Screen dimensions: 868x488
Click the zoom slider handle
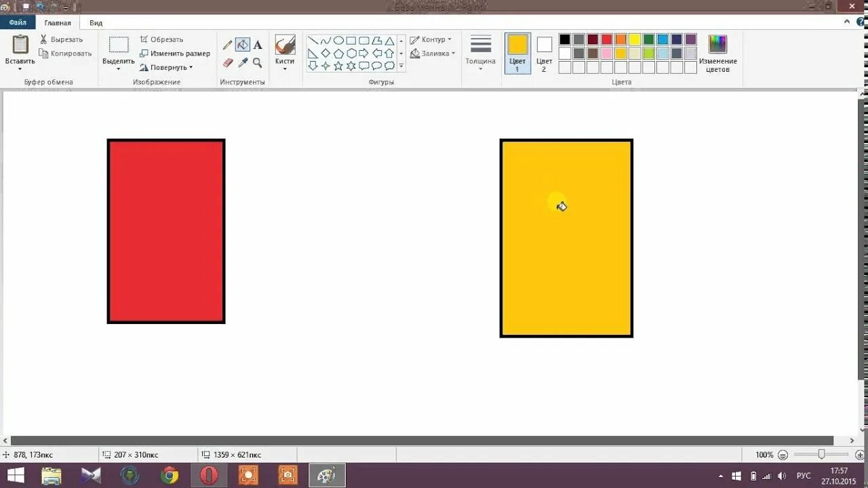tap(821, 454)
